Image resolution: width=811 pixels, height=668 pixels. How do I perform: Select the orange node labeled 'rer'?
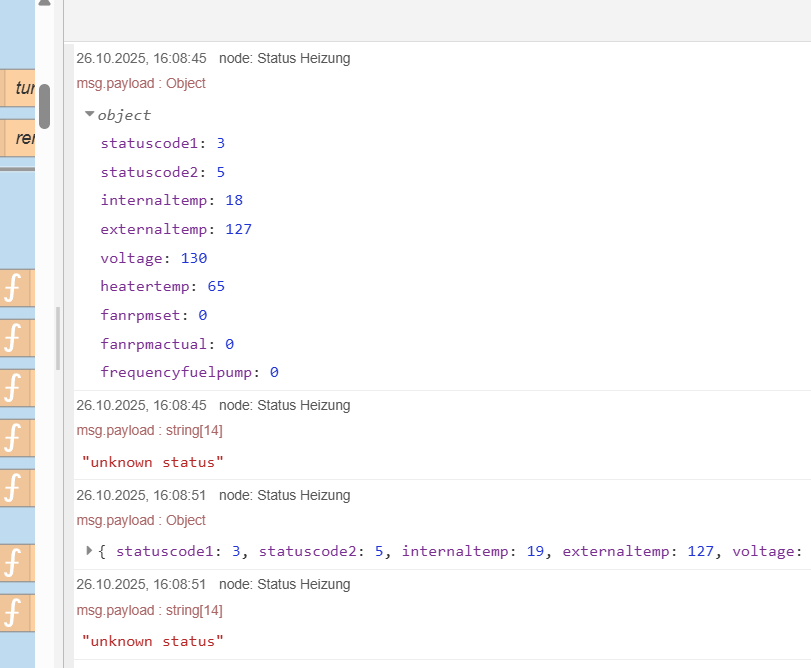20,138
